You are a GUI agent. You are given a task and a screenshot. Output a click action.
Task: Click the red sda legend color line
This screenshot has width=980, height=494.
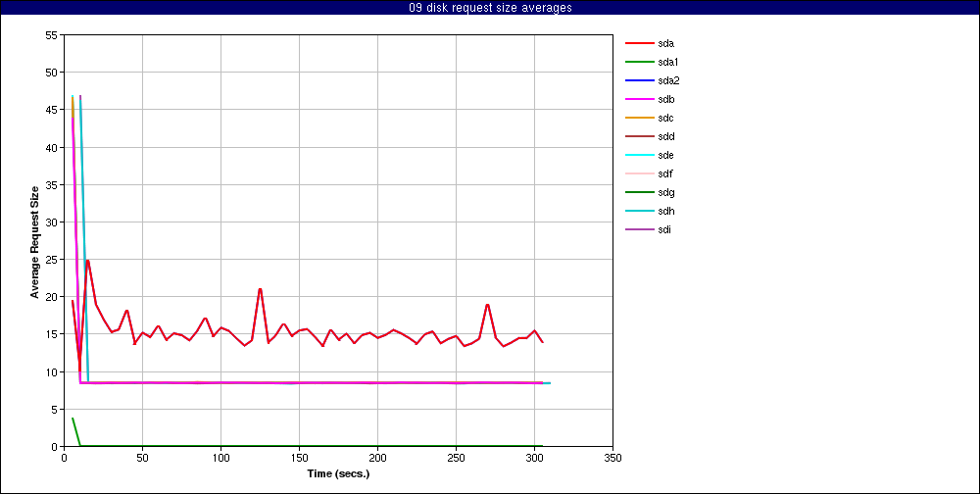coord(639,44)
